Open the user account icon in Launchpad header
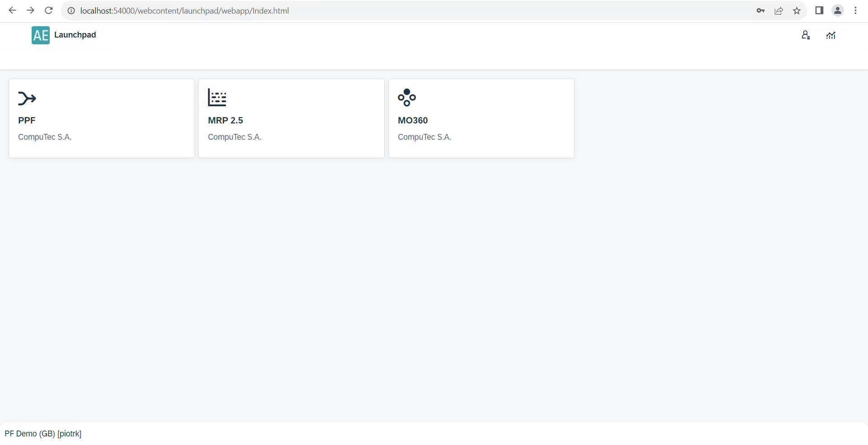The image size is (868, 445). click(806, 35)
